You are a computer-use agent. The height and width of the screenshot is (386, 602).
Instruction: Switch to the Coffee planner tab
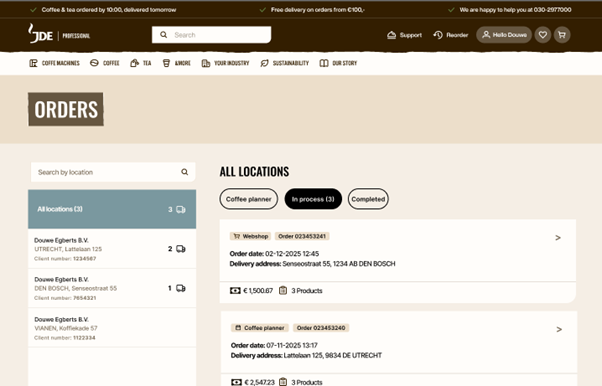(248, 199)
